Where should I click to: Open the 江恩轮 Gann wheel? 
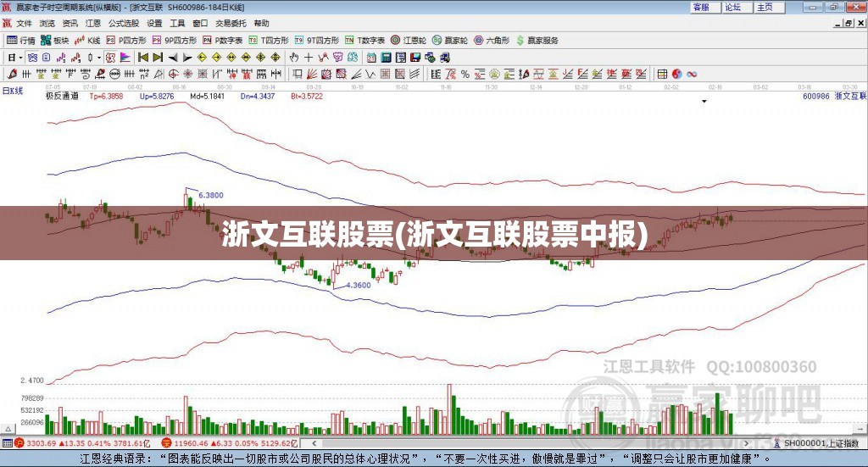(x=409, y=41)
